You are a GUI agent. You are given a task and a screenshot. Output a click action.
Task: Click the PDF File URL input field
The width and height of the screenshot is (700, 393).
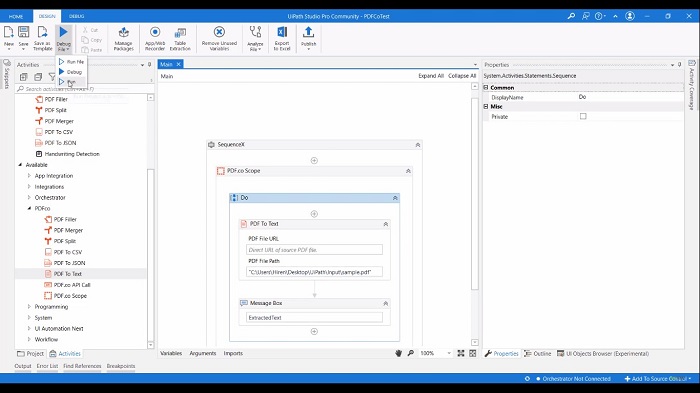[x=314, y=250]
